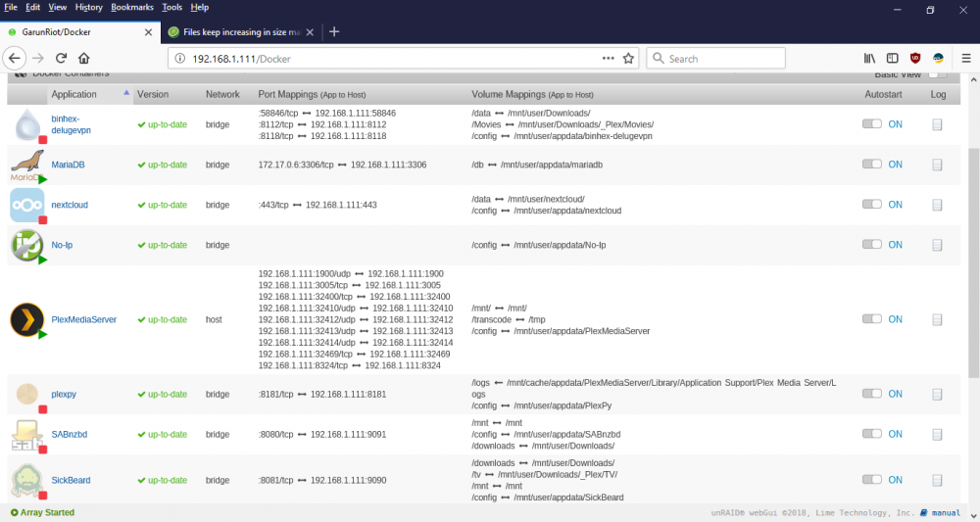The height and width of the screenshot is (522, 980).
Task: Open the SABnzbd application link
Action: click(x=69, y=435)
